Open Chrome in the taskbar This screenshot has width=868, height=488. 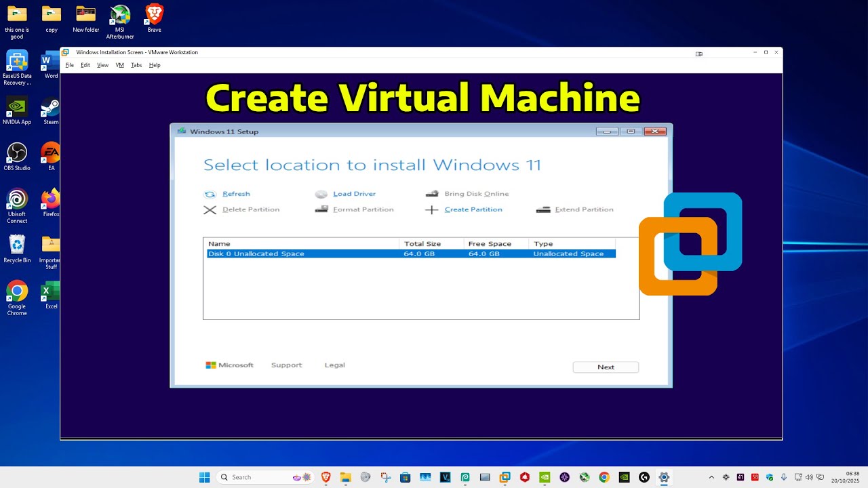(x=604, y=477)
